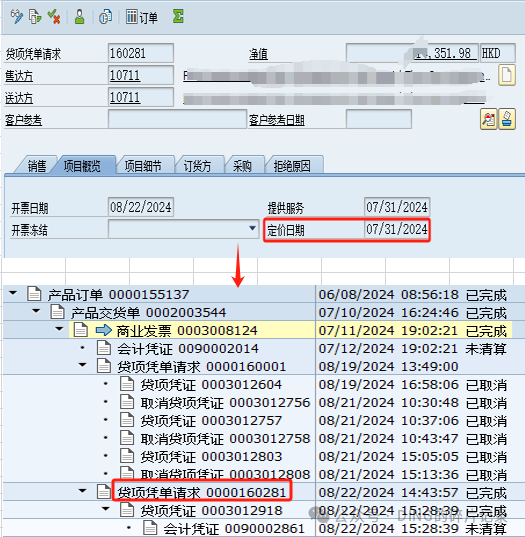Click the HKD currency field
Image resolution: width=525 pixels, height=537 pixels.
pyautogui.click(x=498, y=53)
